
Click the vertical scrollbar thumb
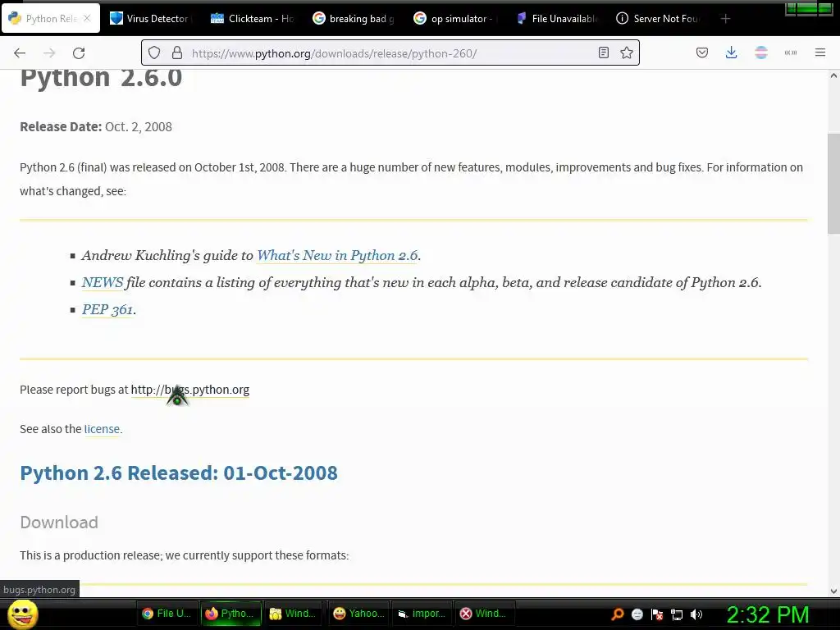[x=833, y=183]
